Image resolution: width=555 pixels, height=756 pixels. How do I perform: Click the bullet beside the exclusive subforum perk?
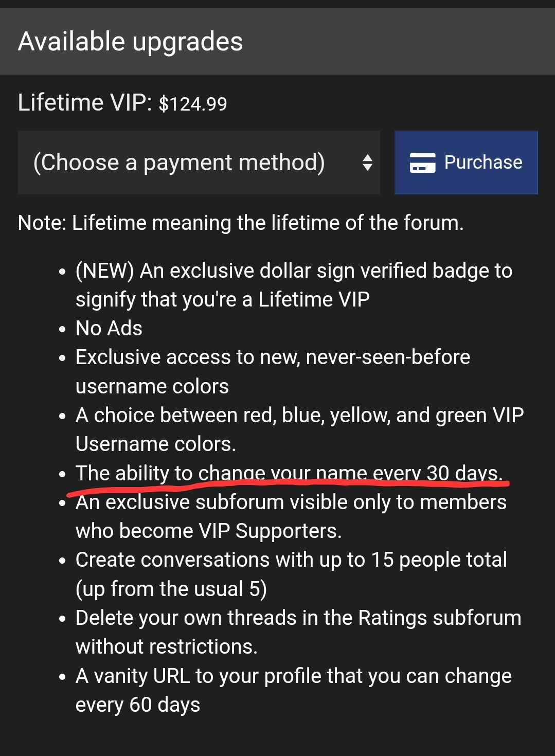pos(63,502)
